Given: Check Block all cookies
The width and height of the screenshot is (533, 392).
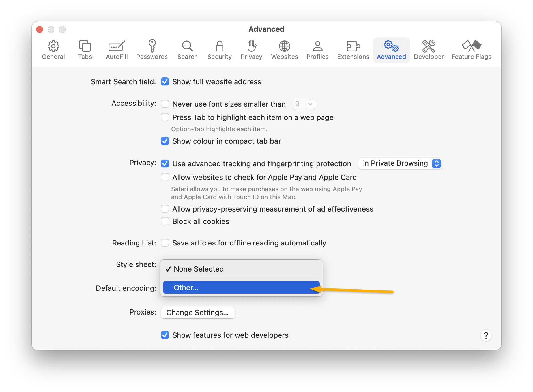Looking at the screenshot, I should 165,221.
